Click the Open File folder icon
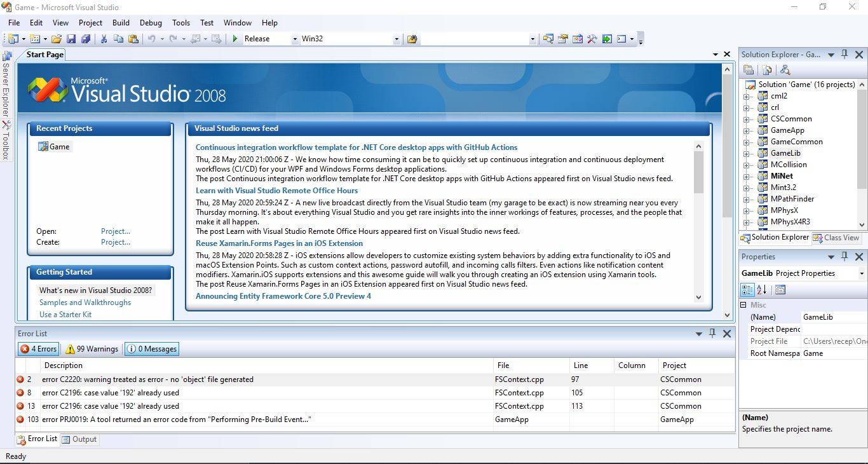868x464 pixels. tap(57, 39)
